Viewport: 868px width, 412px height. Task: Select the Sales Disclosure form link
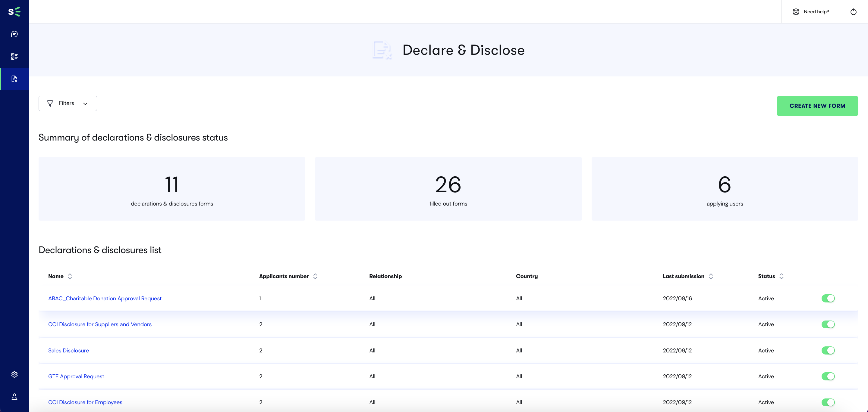(x=69, y=350)
